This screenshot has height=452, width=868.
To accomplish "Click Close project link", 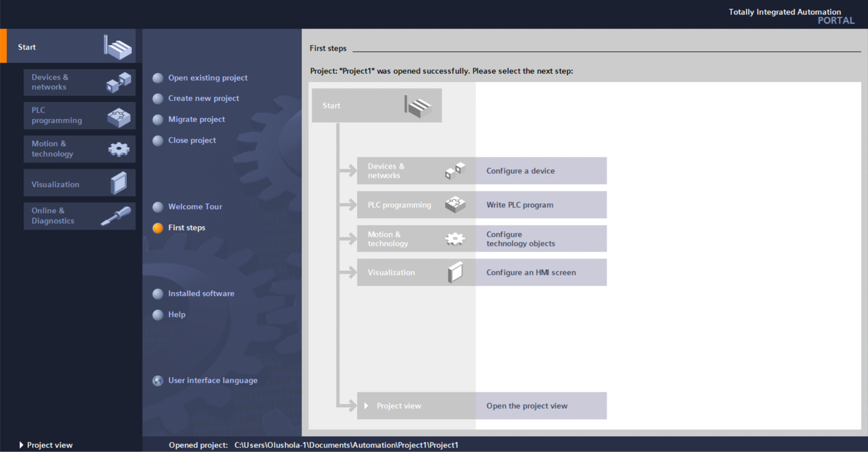I will 192,140.
